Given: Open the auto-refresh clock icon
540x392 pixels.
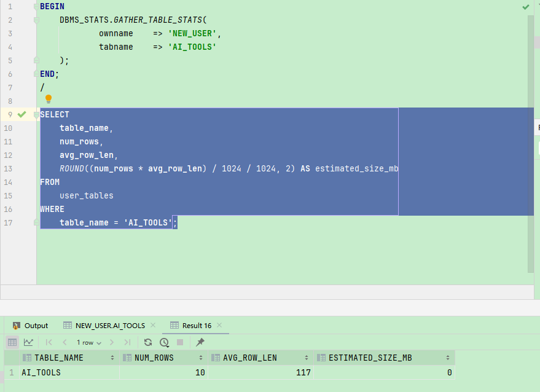Looking at the screenshot, I should click(164, 342).
